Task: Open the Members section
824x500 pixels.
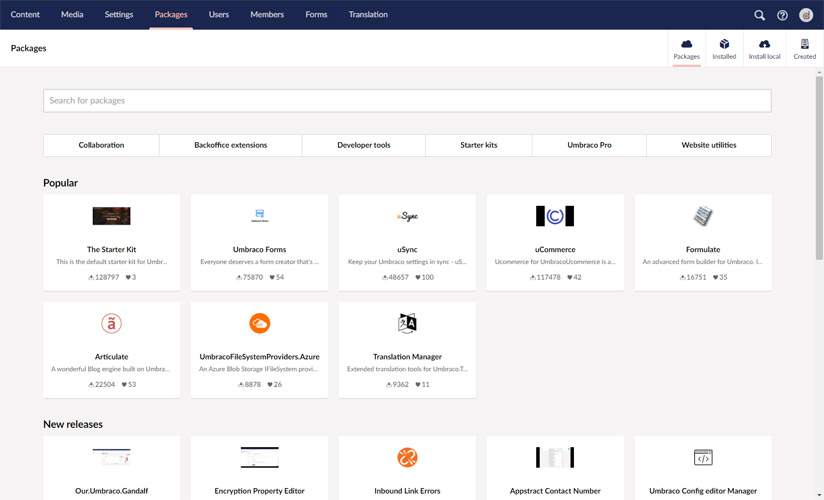Action: [267, 15]
